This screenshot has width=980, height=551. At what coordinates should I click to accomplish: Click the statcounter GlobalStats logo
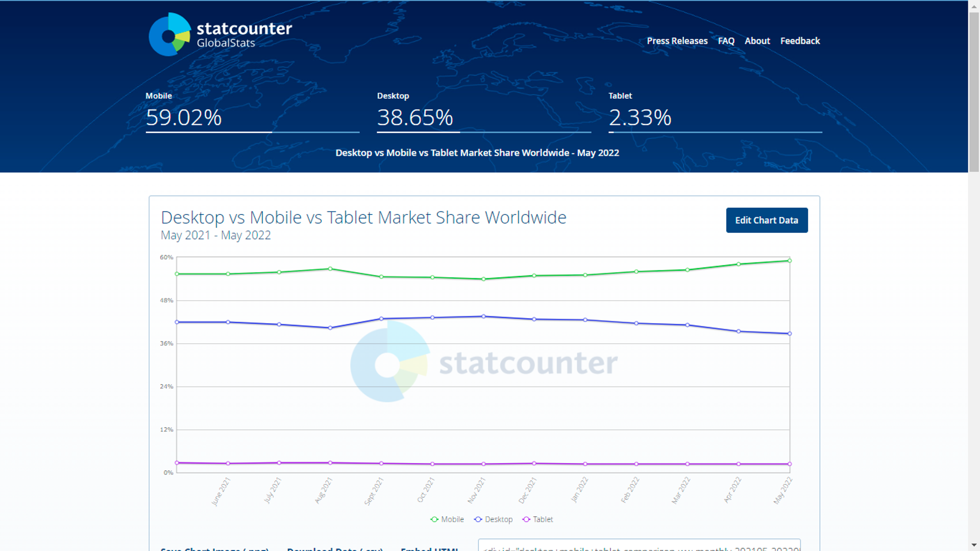click(x=219, y=34)
